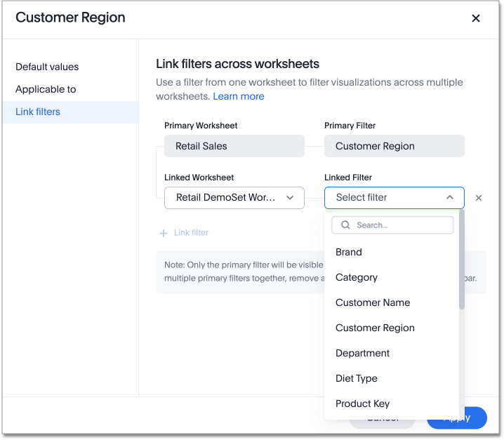Click the plus icon next to Link filter

point(164,232)
